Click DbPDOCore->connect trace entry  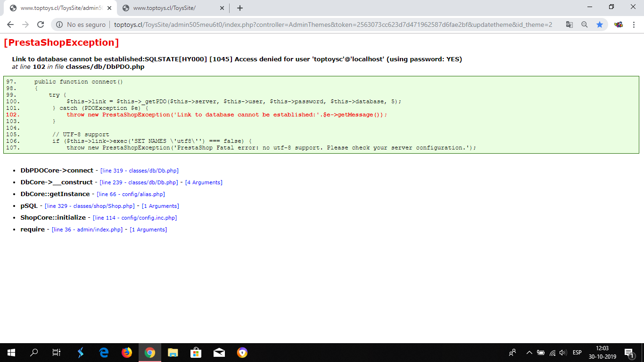(x=57, y=171)
